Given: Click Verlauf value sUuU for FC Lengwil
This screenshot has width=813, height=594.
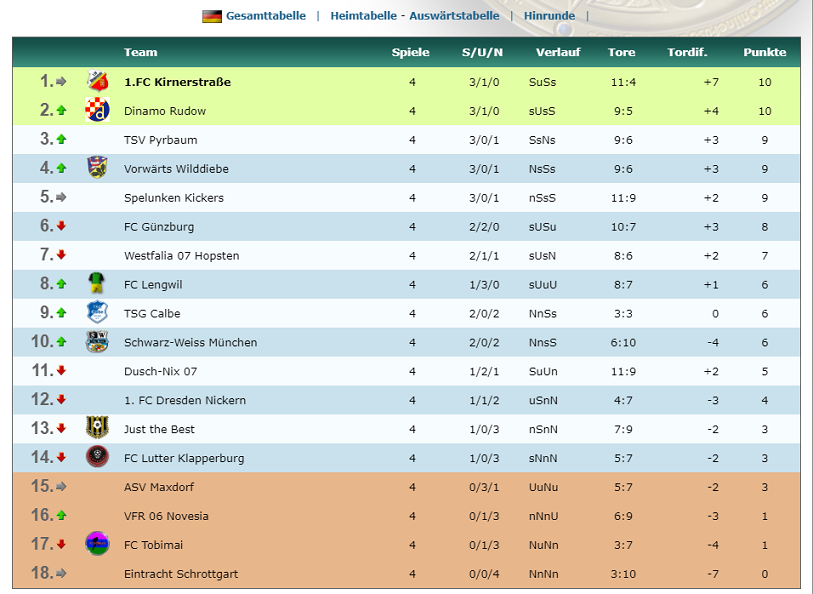Looking at the screenshot, I should tap(543, 285).
